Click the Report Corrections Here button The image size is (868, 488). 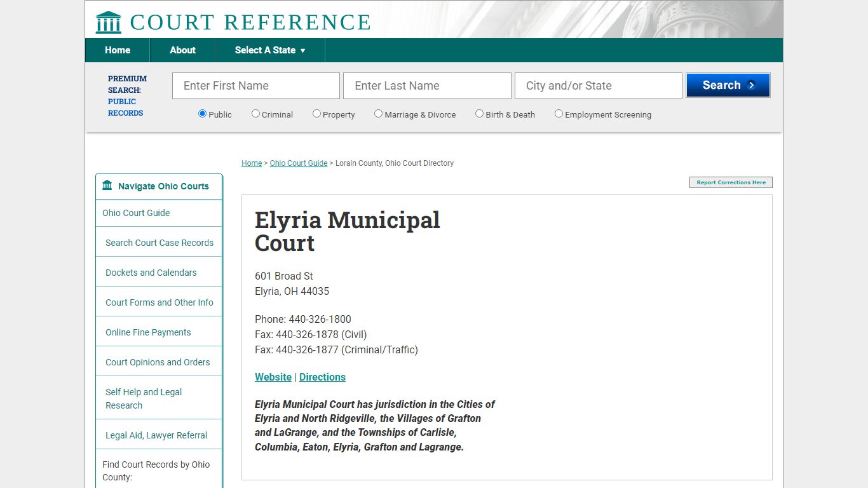click(x=731, y=182)
